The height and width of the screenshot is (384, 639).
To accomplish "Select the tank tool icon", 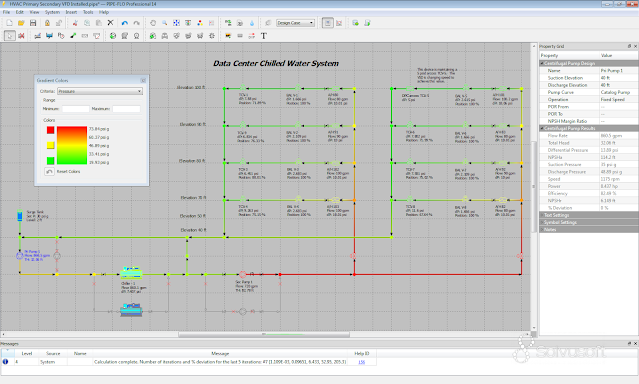I will (49, 36).
